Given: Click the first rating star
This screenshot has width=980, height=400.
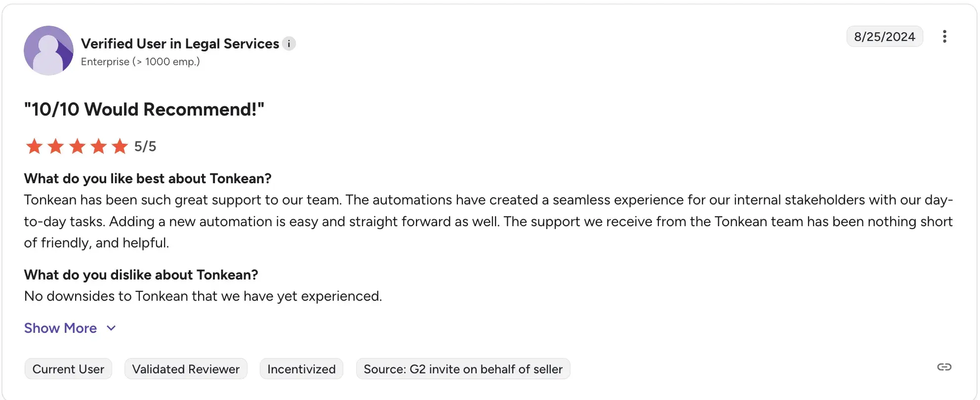Looking at the screenshot, I should [34, 146].
